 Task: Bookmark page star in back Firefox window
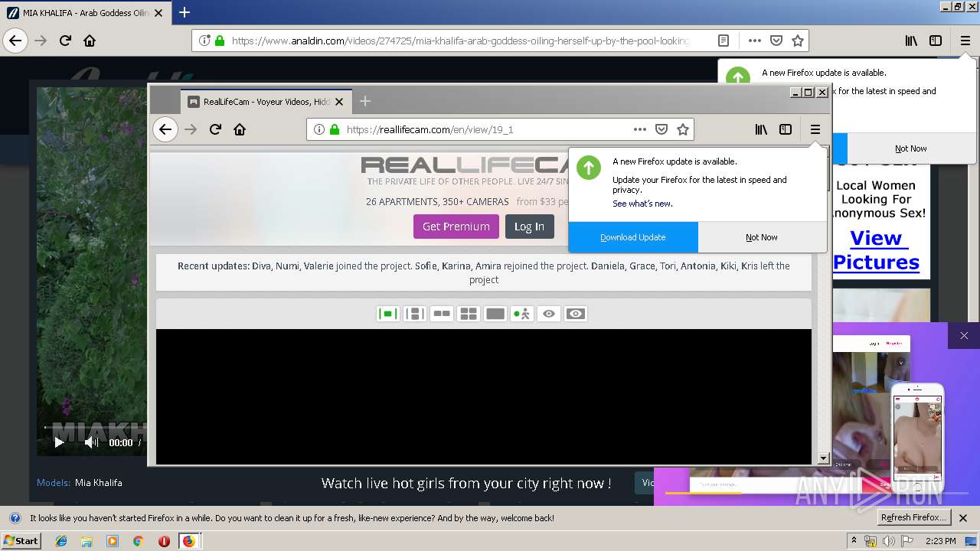tap(798, 41)
